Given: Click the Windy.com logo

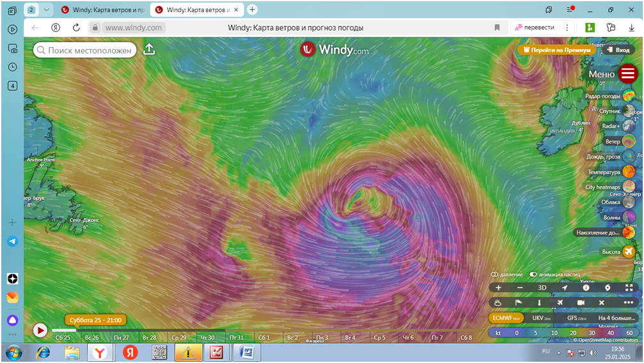Looking at the screenshot, I should click(x=334, y=50).
